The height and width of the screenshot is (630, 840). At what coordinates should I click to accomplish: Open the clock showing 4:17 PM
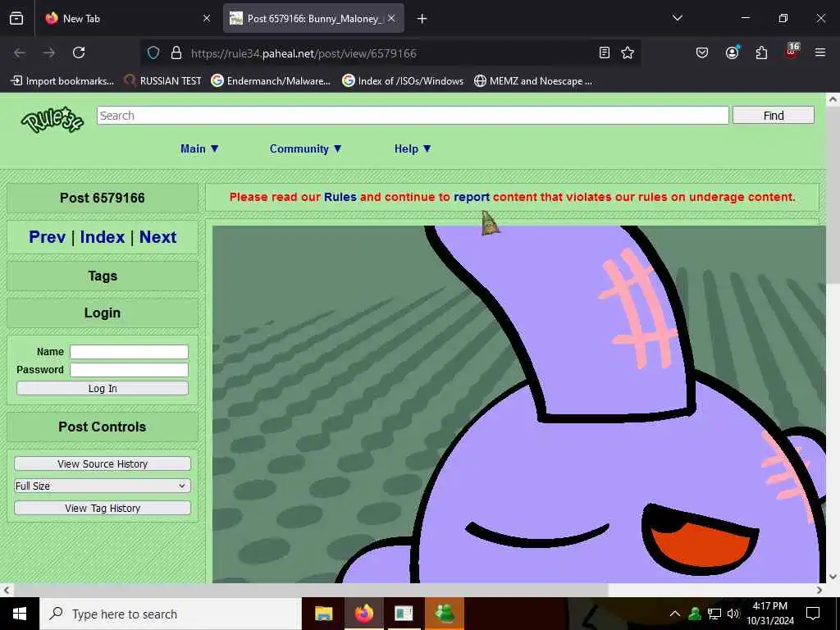point(769,614)
